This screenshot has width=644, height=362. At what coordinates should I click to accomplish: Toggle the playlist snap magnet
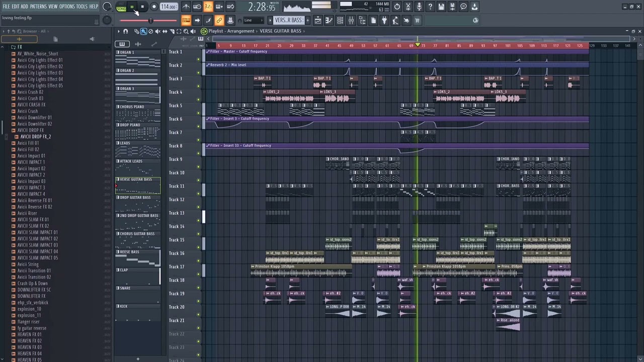126,31
